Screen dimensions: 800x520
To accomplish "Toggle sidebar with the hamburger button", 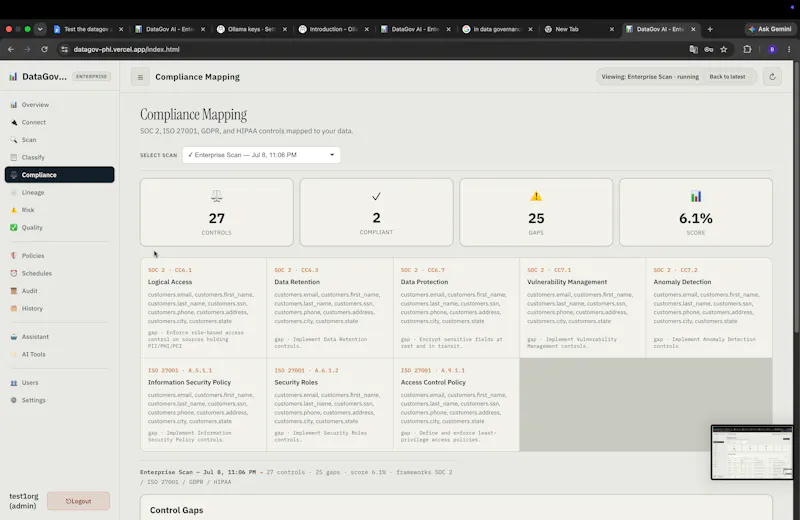I will tap(140, 77).
